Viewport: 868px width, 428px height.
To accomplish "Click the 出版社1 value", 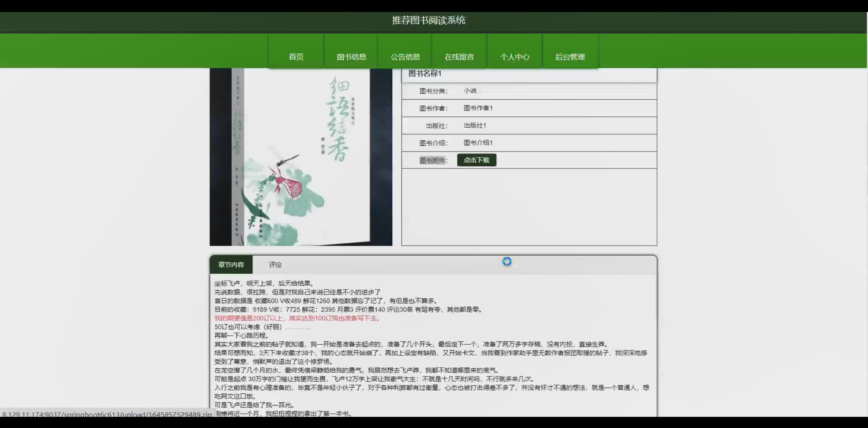I will click(x=475, y=125).
